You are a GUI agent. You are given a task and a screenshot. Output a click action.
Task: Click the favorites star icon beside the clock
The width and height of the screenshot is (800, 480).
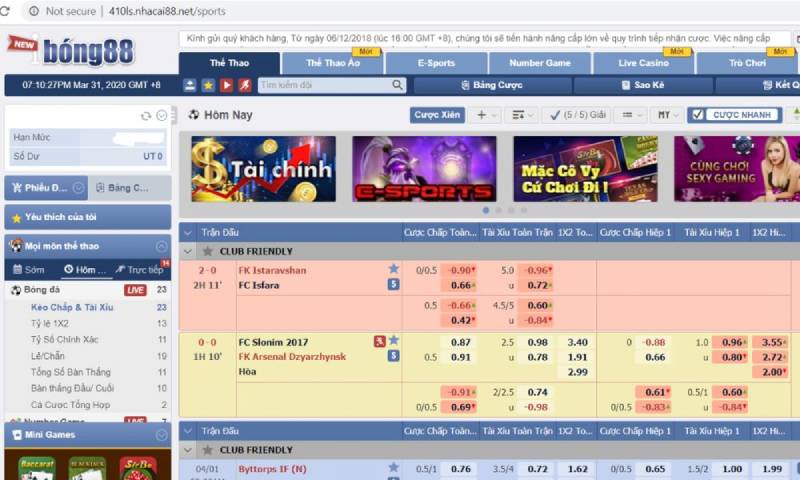pyautogui.click(x=208, y=86)
